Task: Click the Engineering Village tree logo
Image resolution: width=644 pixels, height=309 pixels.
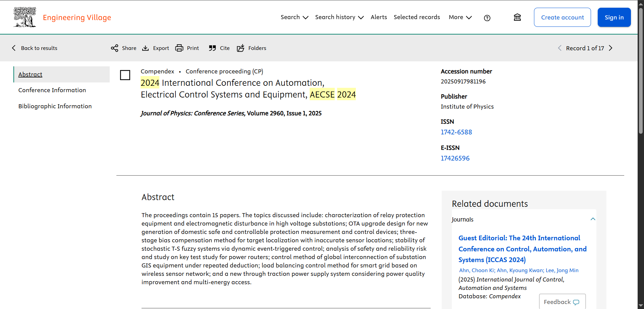Action: (x=24, y=17)
